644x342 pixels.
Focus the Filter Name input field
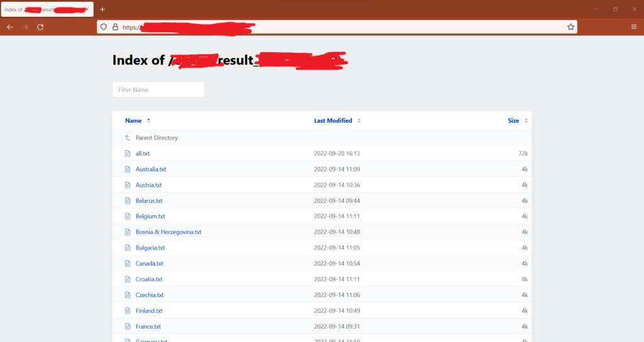(158, 89)
